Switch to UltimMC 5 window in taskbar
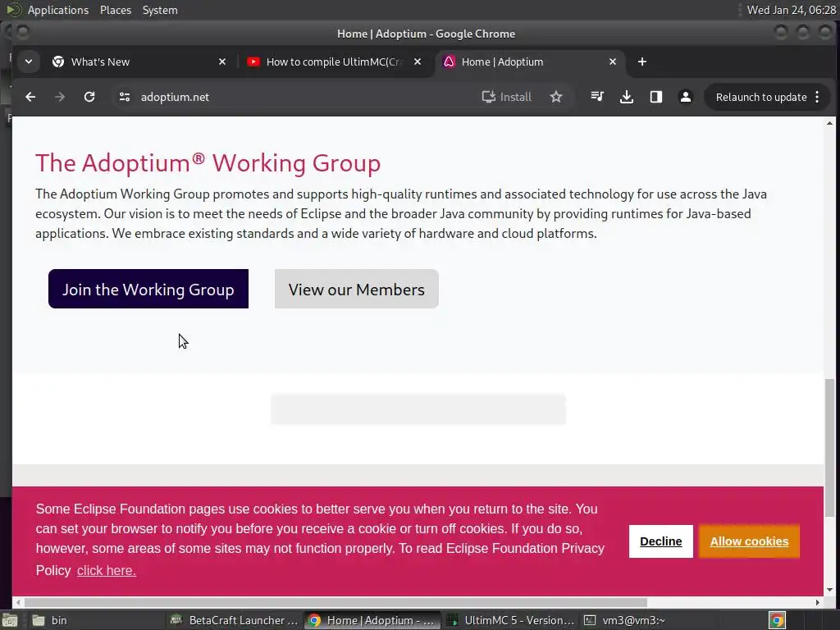840x630 pixels. (510, 620)
